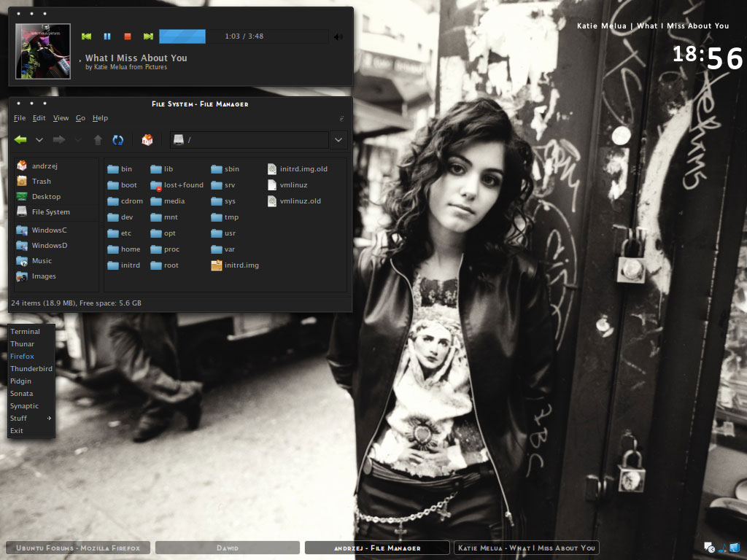Go to home folder icon
This screenshot has width=747, height=560.
pos(147,140)
